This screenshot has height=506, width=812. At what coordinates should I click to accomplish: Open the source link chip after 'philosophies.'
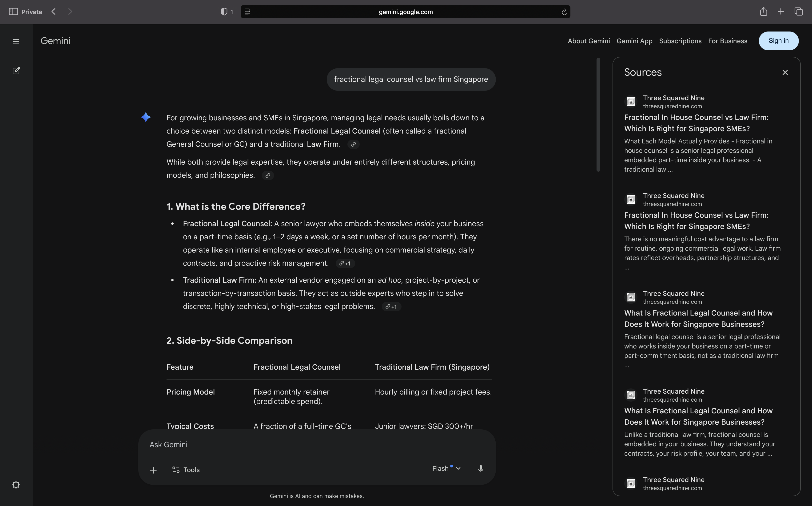point(267,175)
